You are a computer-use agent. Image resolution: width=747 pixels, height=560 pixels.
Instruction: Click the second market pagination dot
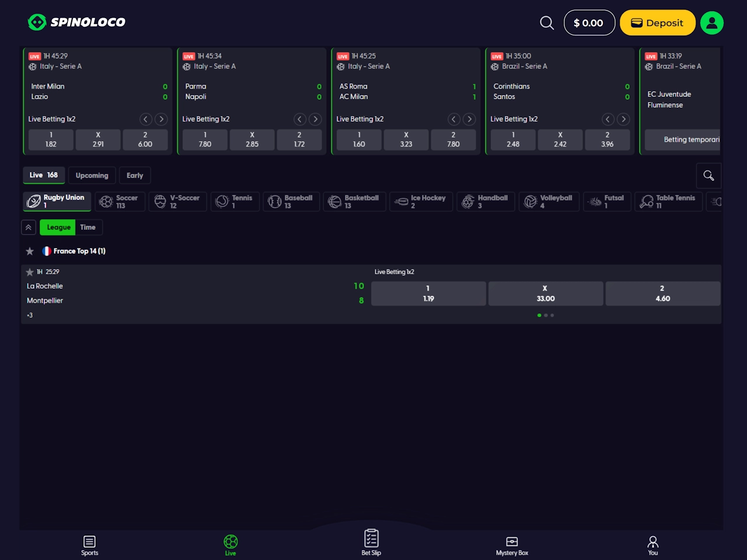[x=546, y=316]
